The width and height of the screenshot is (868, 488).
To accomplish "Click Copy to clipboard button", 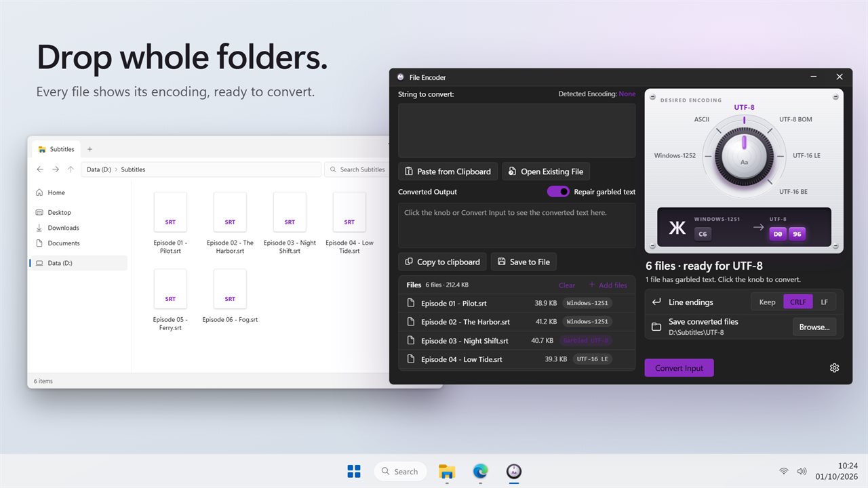I will pos(442,262).
